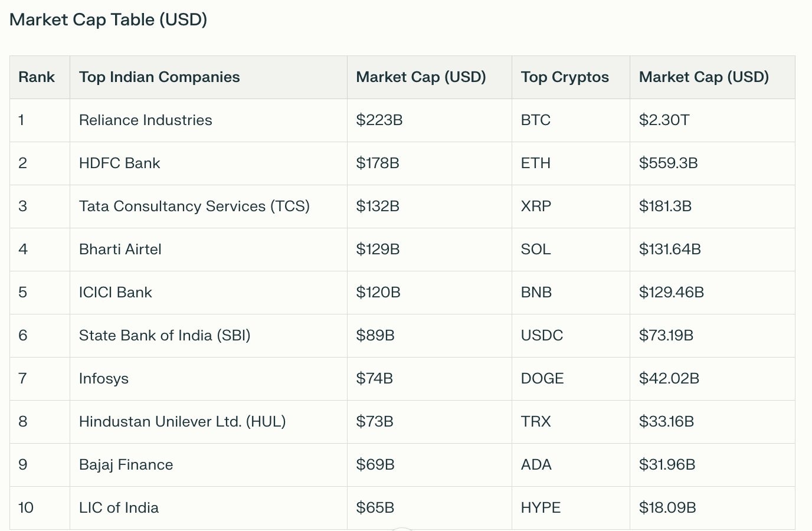Select Hindustan Unilever Ltd. (HUL) cell
This screenshot has height=531, width=812.
pos(182,422)
